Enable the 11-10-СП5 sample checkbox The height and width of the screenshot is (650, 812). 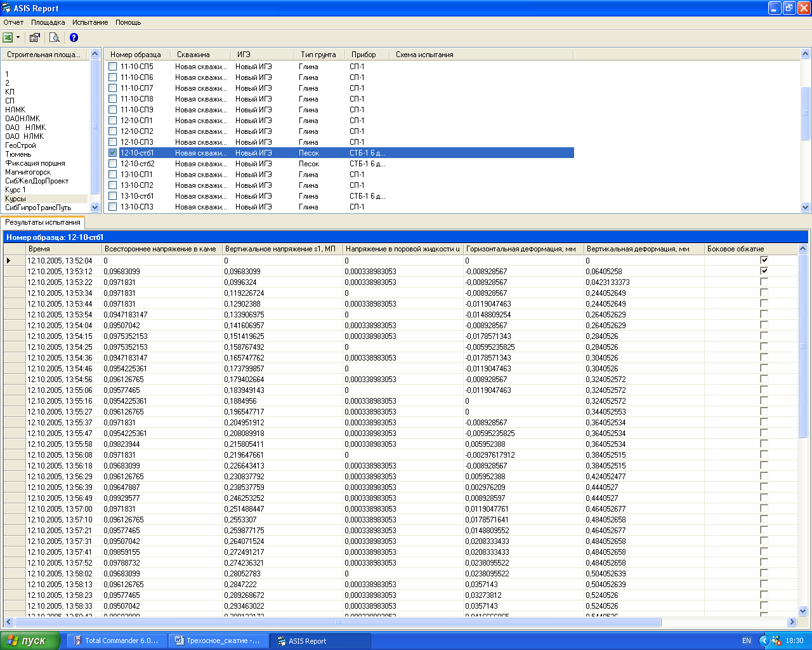(112, 67)
